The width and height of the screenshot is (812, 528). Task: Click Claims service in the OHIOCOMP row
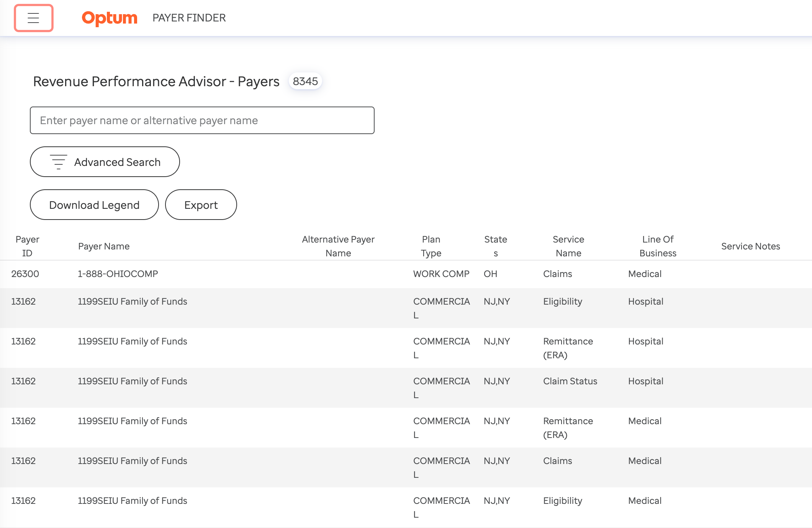[558, 274]
